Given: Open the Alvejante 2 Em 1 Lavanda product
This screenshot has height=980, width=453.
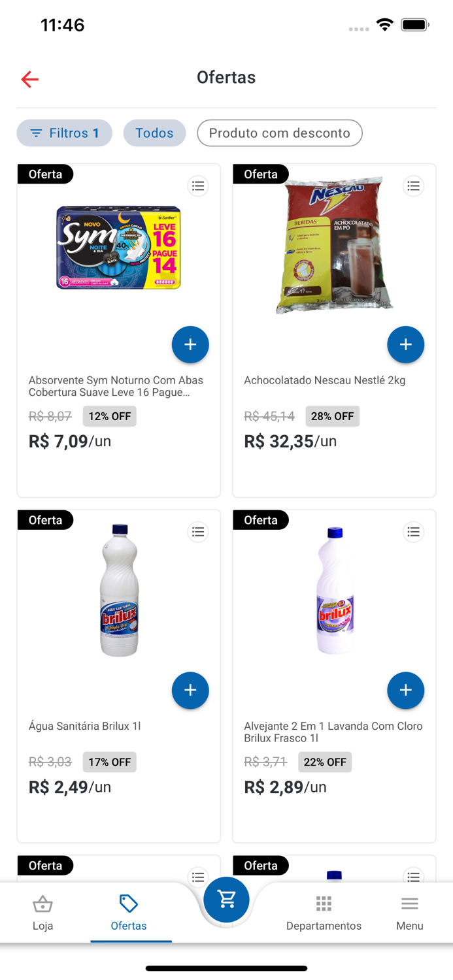Looking at the screenshot, I should (333, 732).
